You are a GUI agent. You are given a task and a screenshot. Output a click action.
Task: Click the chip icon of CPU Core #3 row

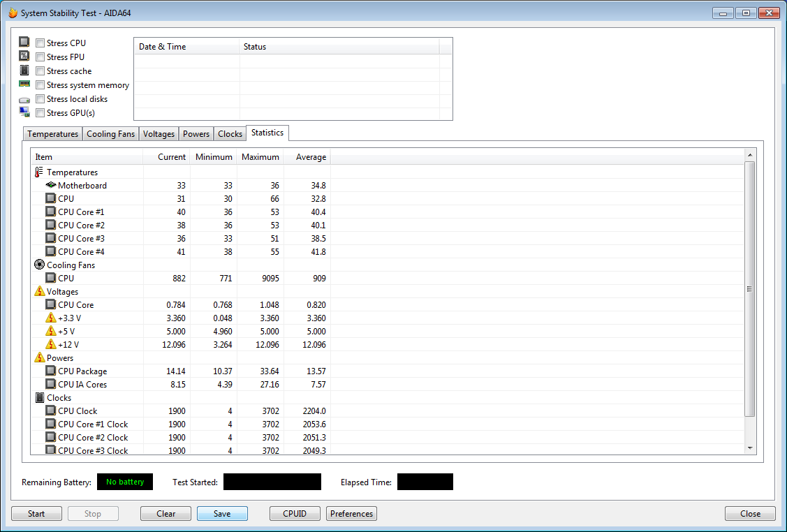coord(51,238)
